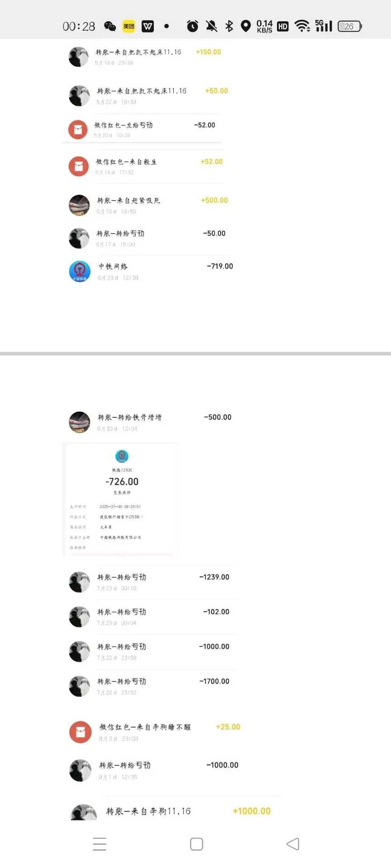The image size is (391, 868).
Task: Open the +1000.00 transfer from 李狗11.16
Action: [171, 811]
